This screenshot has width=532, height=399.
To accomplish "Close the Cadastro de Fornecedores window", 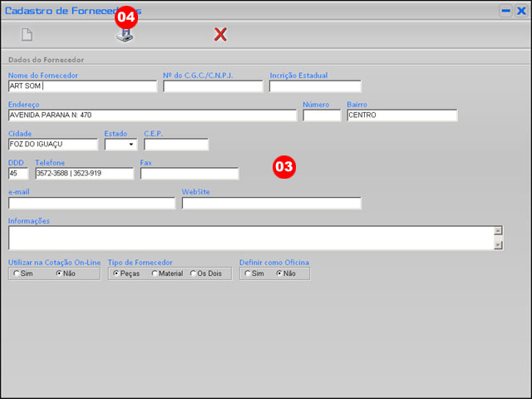I will coord(520,11).
